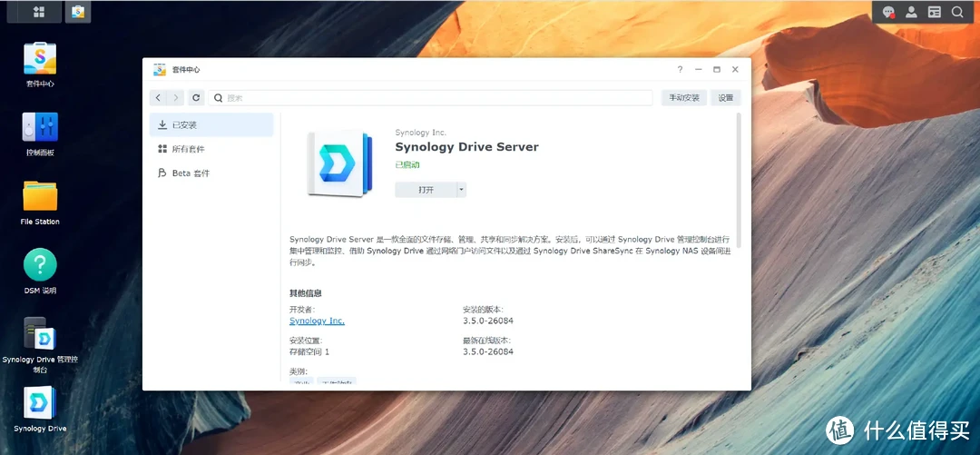Click the Synology Drive Server package icon

coord(339,163)
